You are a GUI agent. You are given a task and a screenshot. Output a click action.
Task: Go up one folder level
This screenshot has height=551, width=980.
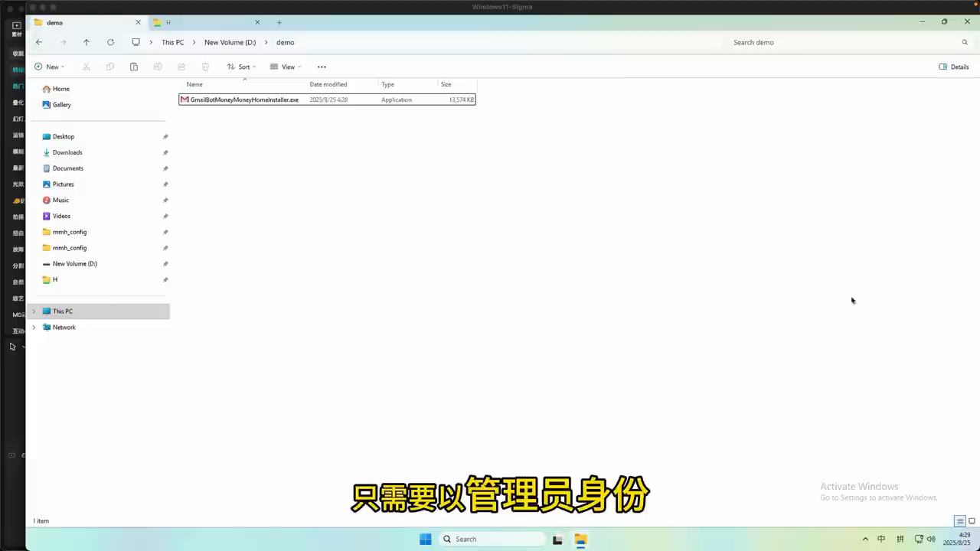(x=87, y=42)
